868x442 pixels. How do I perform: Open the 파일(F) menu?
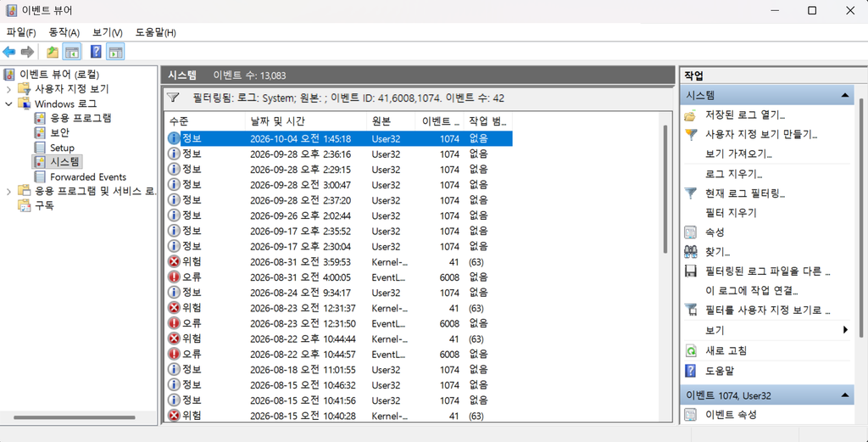click(x=21, y=33)
